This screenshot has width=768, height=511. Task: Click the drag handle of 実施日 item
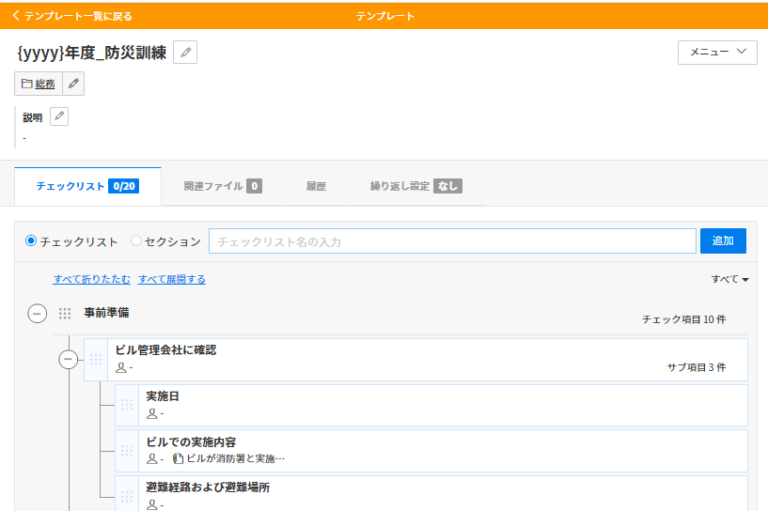coord(127,405)
